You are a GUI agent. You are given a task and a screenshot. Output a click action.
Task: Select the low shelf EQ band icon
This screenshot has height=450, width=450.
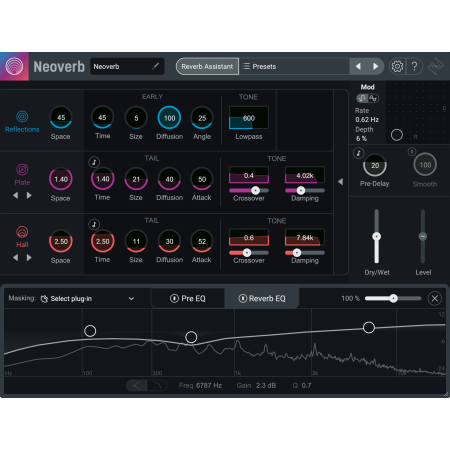[x=137, y=386]
